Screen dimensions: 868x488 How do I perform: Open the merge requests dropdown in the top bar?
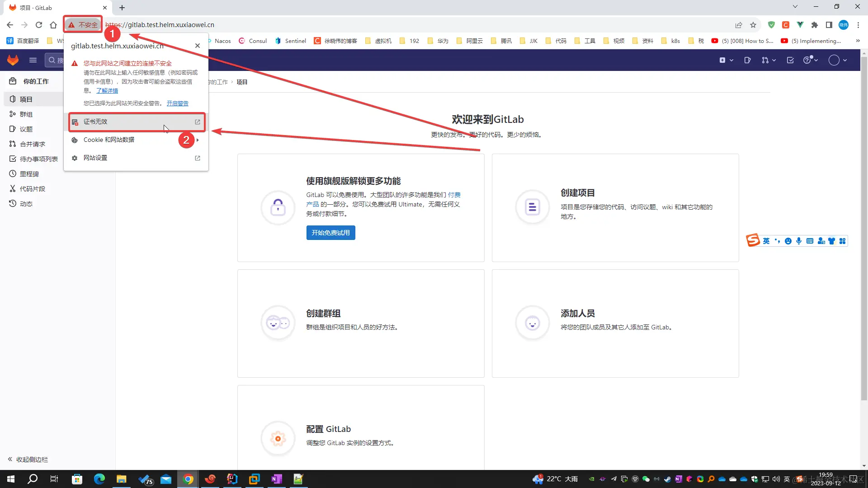tap(768, 60)
